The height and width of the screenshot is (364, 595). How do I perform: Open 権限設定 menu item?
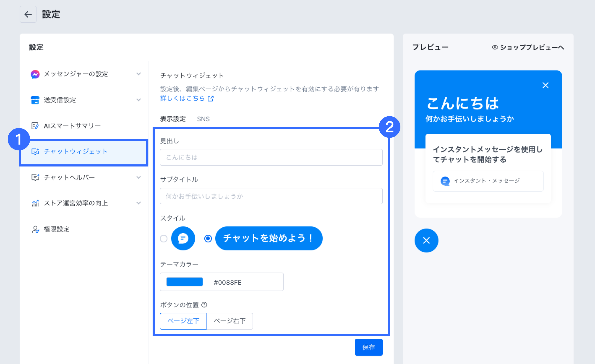[84, 229]
